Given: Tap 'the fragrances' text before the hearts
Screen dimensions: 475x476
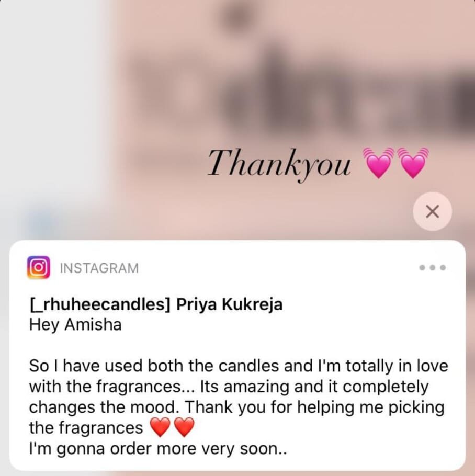Looking at the screenshot, I should click(x=86, y=428).
